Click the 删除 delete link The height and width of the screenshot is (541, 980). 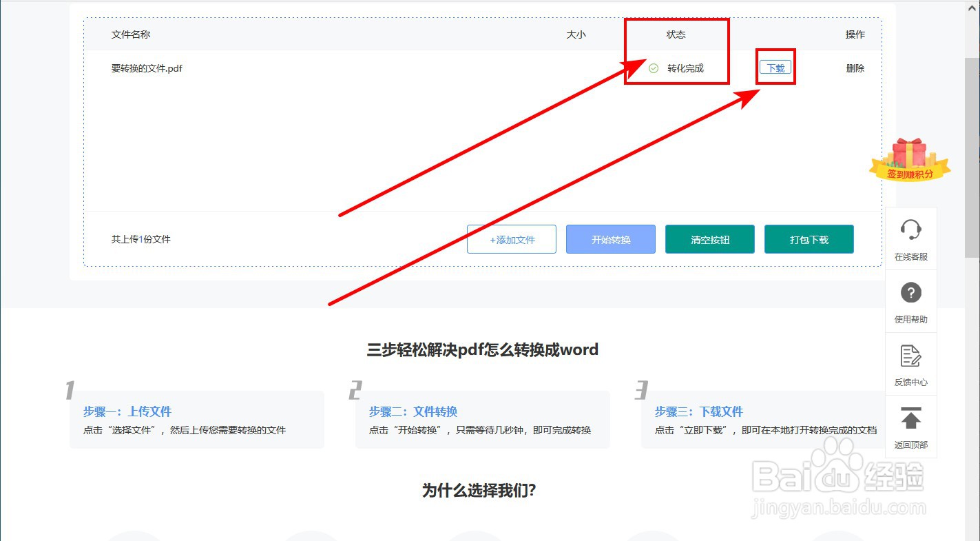click(855, 68)
